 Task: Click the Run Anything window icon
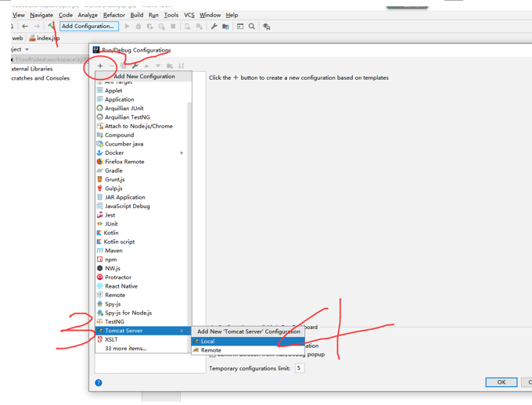(240, 26)
